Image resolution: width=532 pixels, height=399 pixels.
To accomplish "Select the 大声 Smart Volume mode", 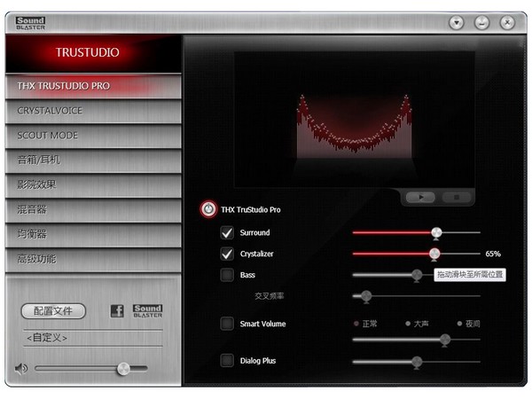I will [408, 324].
